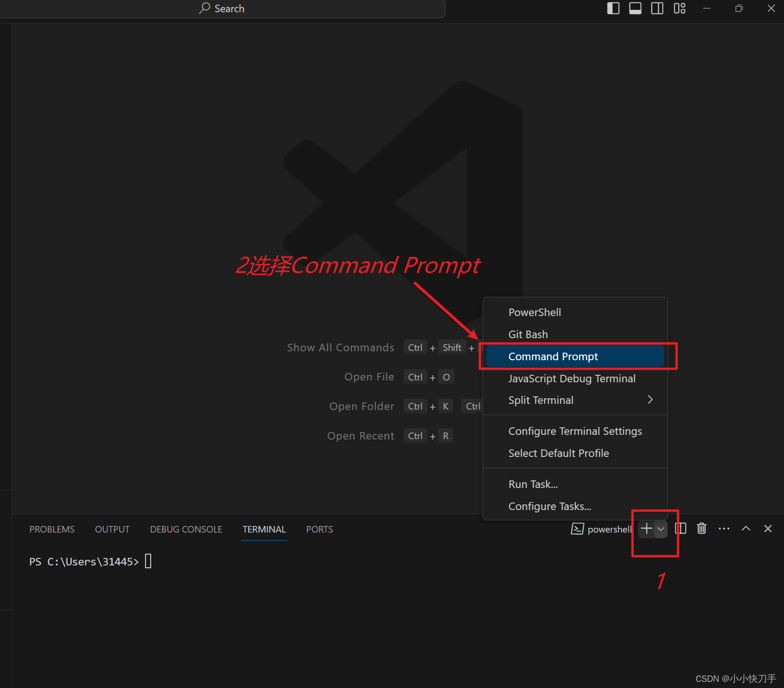Open Customize Layout icon
The image size is (784, 688).
pos(679,8)
